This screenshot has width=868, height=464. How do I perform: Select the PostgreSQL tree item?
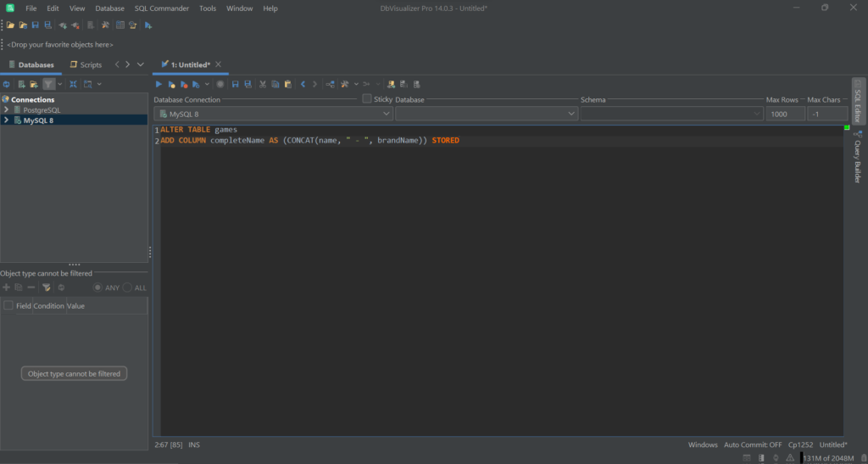42,110
